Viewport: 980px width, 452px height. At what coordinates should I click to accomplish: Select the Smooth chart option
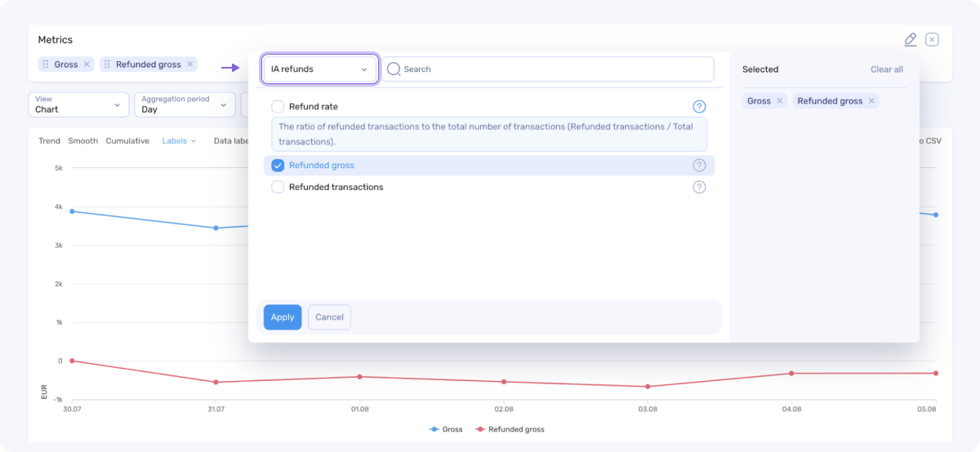(82, 141)
